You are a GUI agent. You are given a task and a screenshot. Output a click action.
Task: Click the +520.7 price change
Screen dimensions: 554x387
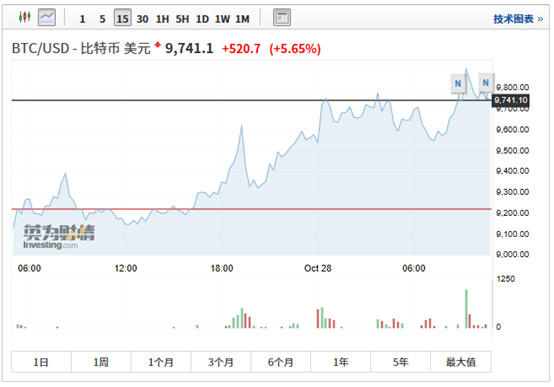pos(241,49)
